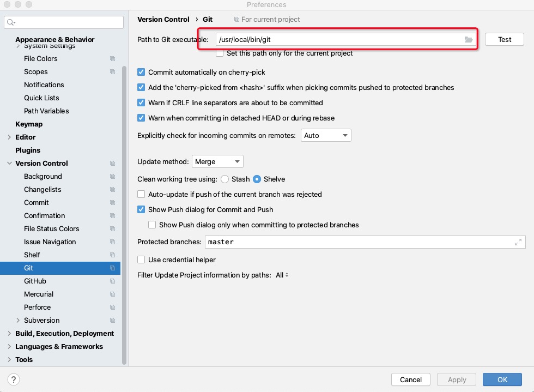Open the incoming commits Auto dropdown

click(x=326, y=135)
